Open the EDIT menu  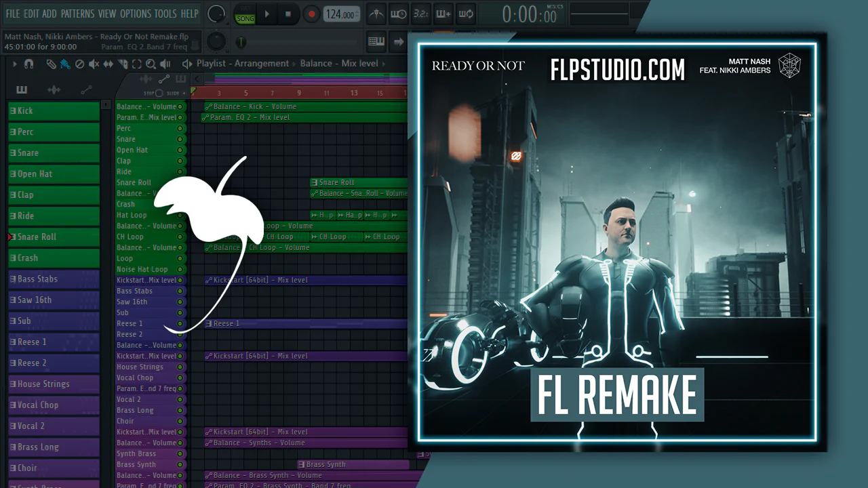coord(32,14)
